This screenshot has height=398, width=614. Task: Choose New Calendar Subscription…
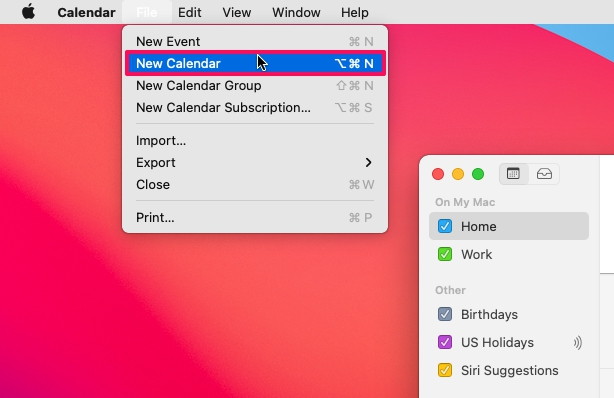click(x=255, y=107)
